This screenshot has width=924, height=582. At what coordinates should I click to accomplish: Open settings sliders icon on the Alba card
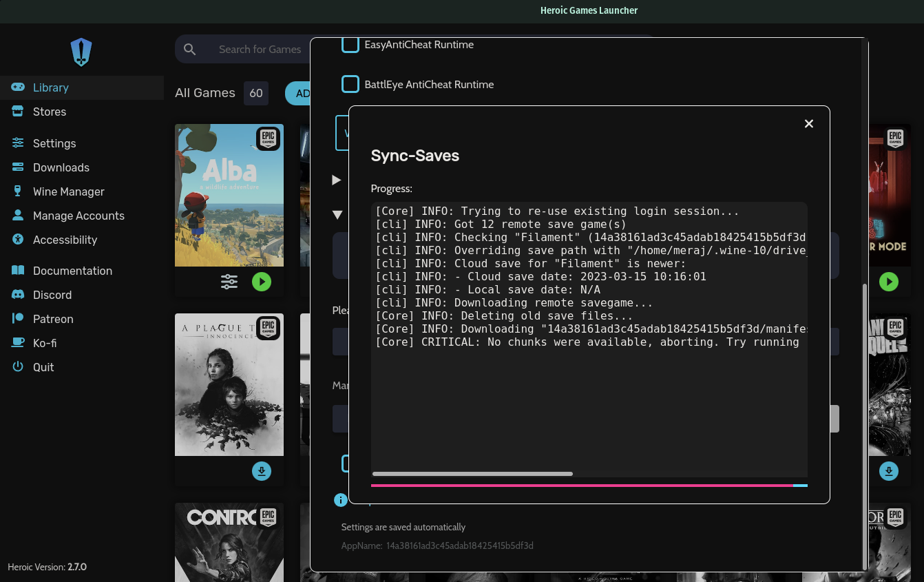pyautogui.click(x=229, y=282)
